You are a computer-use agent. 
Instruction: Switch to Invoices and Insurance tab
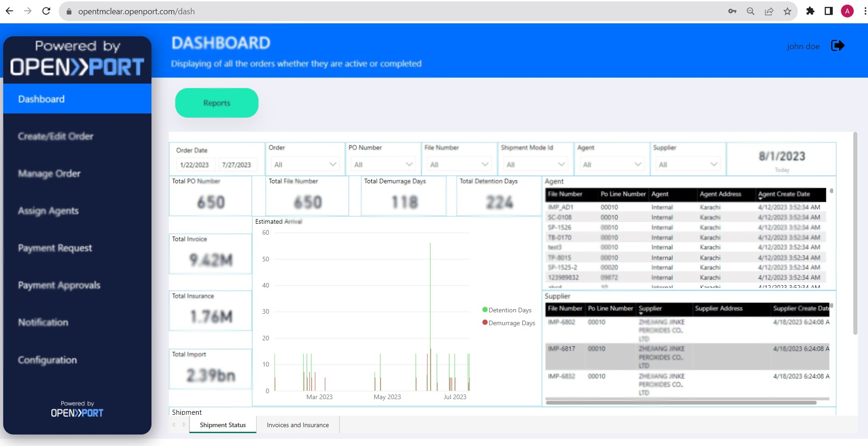[x=298, y=425]
